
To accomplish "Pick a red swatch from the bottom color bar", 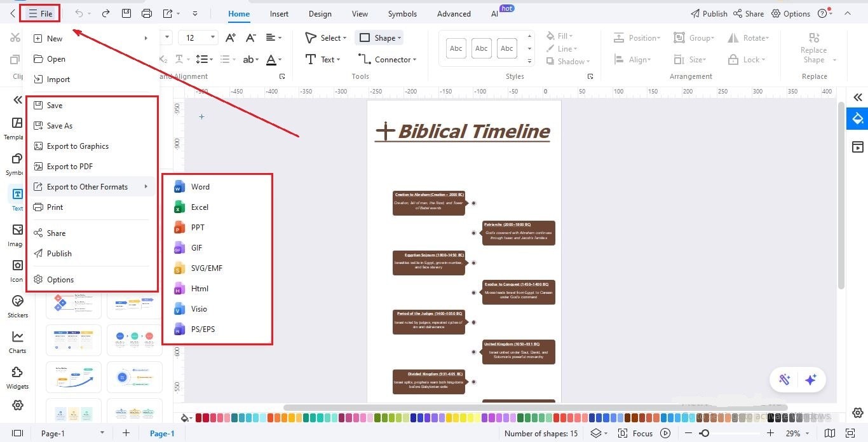I will pyautogui.click(x=199, y=418).
